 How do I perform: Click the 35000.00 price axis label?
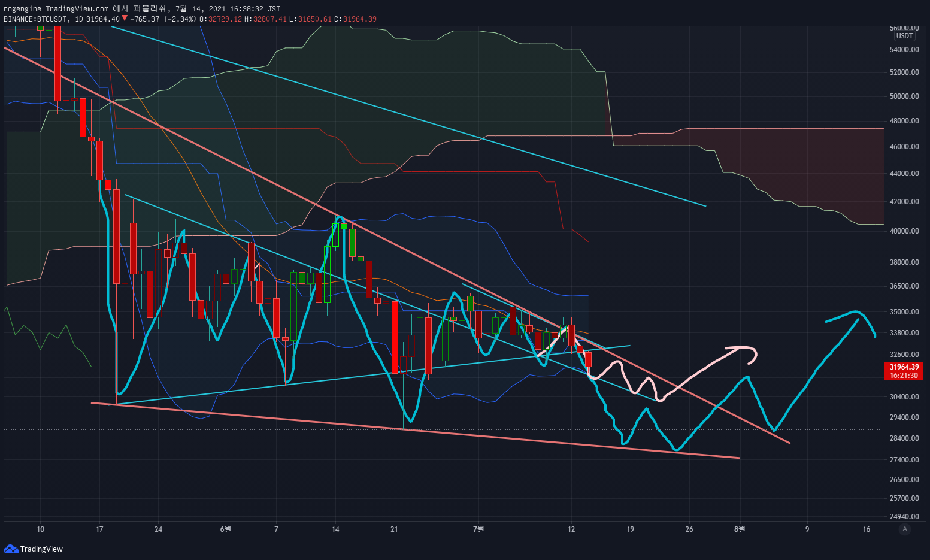904,312
